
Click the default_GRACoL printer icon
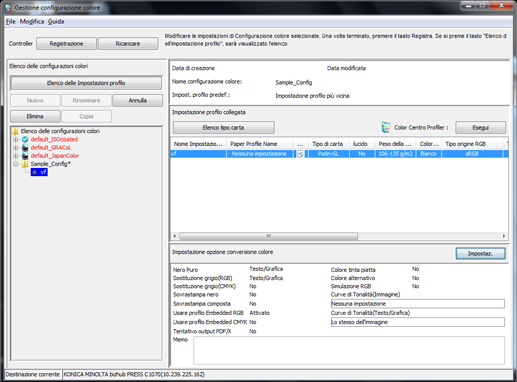pyautogui.click(x=25, y=147)
